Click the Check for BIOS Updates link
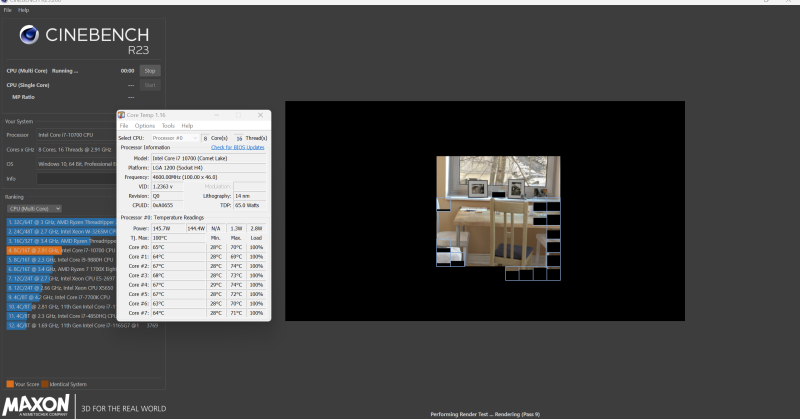Screen dimensions: 800x419 click(238, 147)
